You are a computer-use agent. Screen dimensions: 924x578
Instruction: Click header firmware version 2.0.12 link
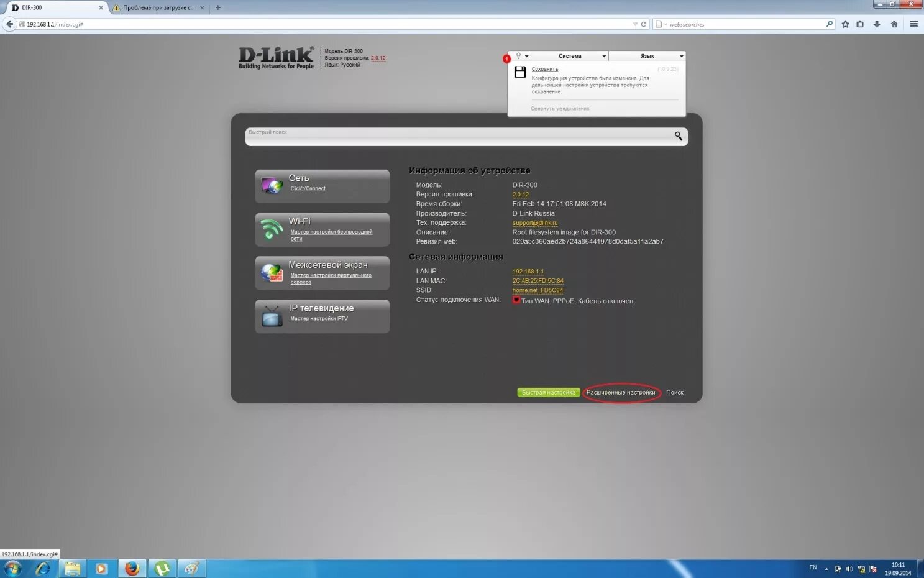click(378, 58)
